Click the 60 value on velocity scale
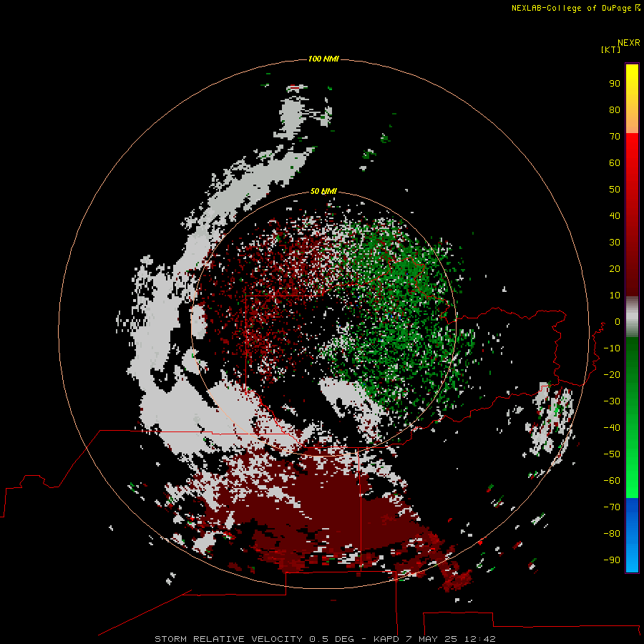Image resolution: width=644 pixels, height=644 pixels. (x=615, y=162)
